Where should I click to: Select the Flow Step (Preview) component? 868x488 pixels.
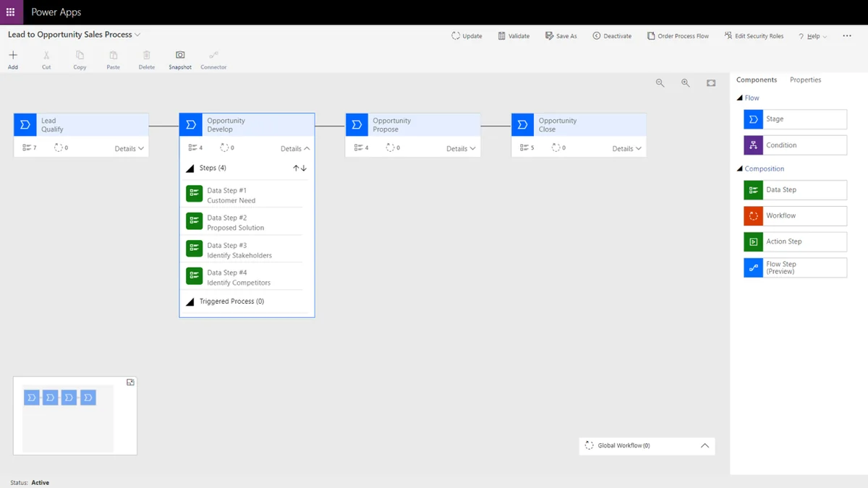click(794, 267)
